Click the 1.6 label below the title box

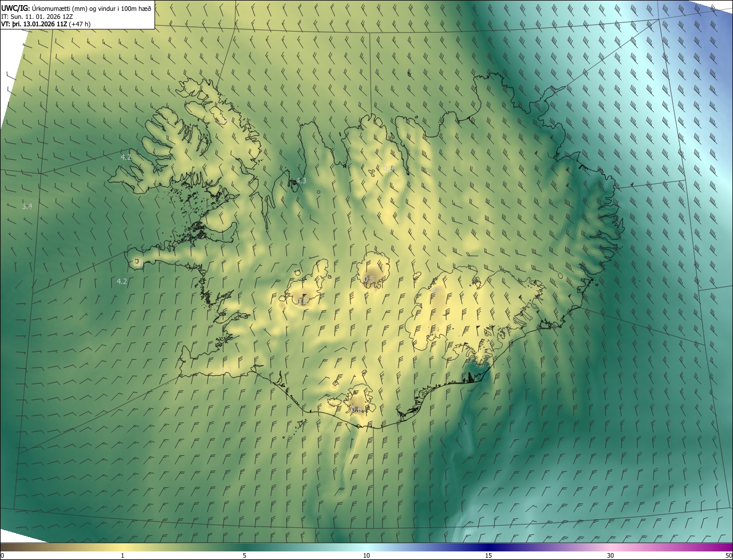88,34
